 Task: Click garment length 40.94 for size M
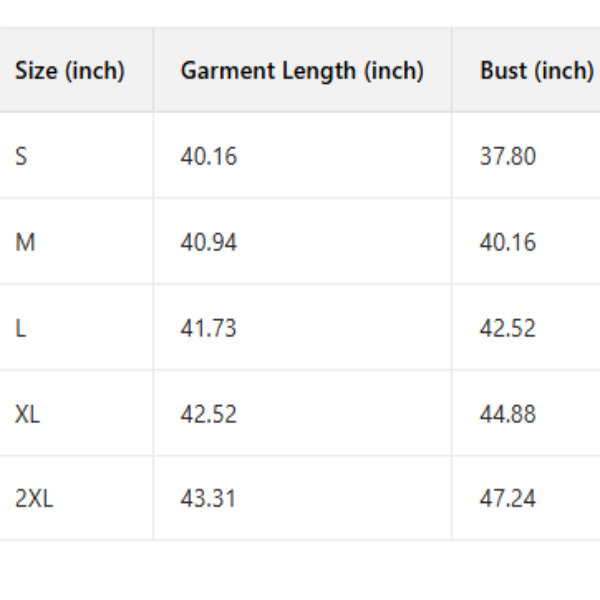pyautogui.click(x=209, y=242)
